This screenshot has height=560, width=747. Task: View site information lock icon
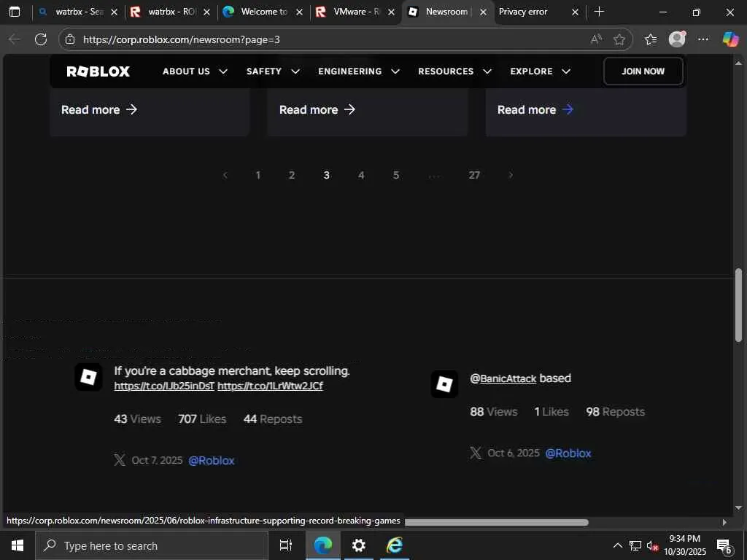pyautogui.click(x=70, y=39)
